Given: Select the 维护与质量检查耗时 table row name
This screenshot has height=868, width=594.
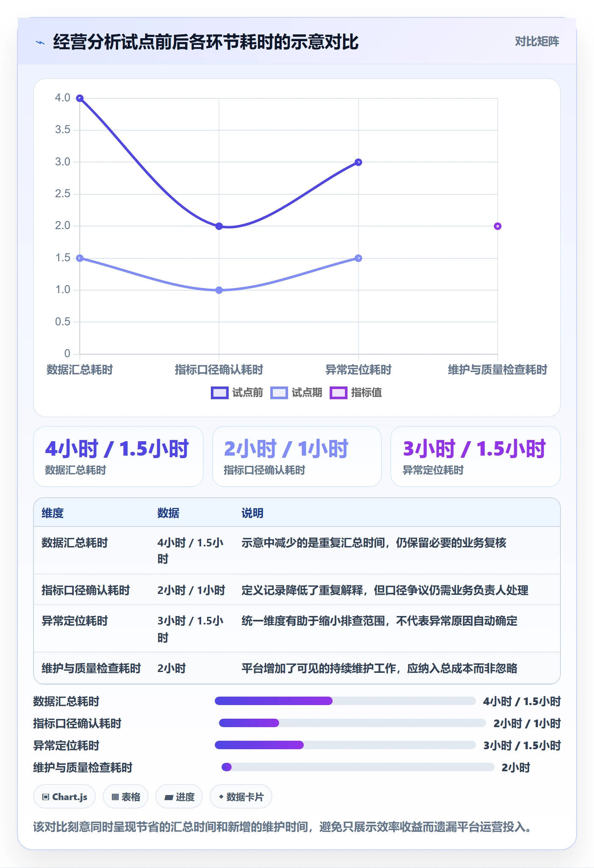Looking at the screenshot, I should 91,669.
